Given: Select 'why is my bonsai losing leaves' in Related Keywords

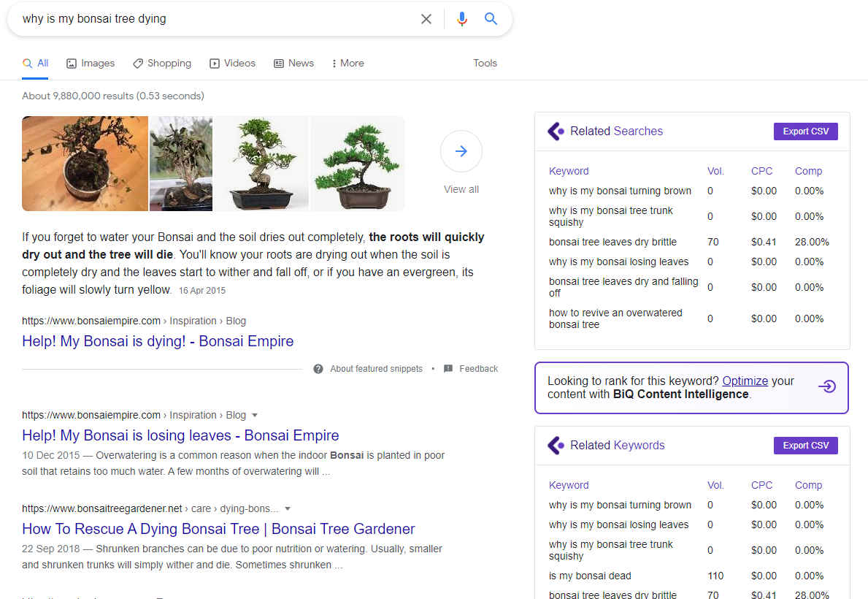Looking at the screenshot, I should point(619,524).
